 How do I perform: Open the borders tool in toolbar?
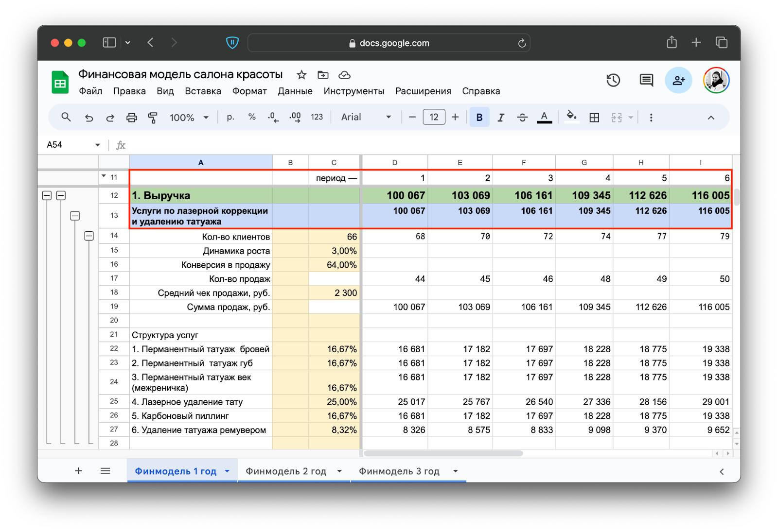[594, 118]
